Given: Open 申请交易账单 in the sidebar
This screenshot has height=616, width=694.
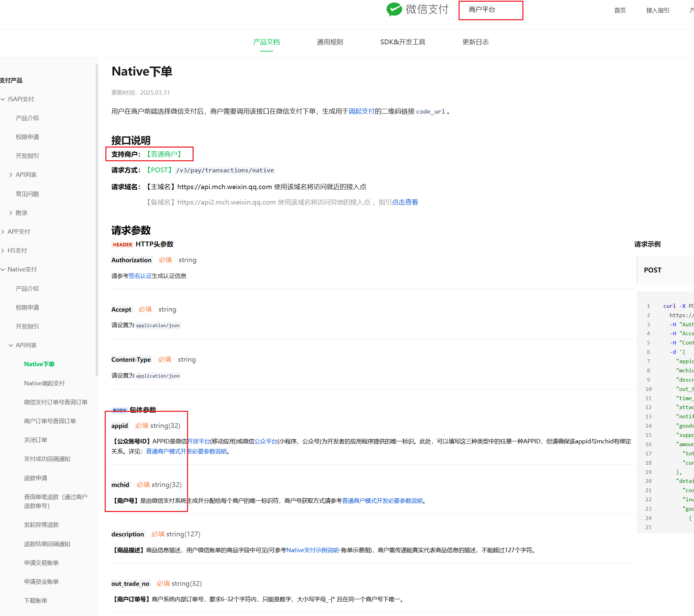Looking at the screenshot, I should pyautogui.click(x=41, y=563).
